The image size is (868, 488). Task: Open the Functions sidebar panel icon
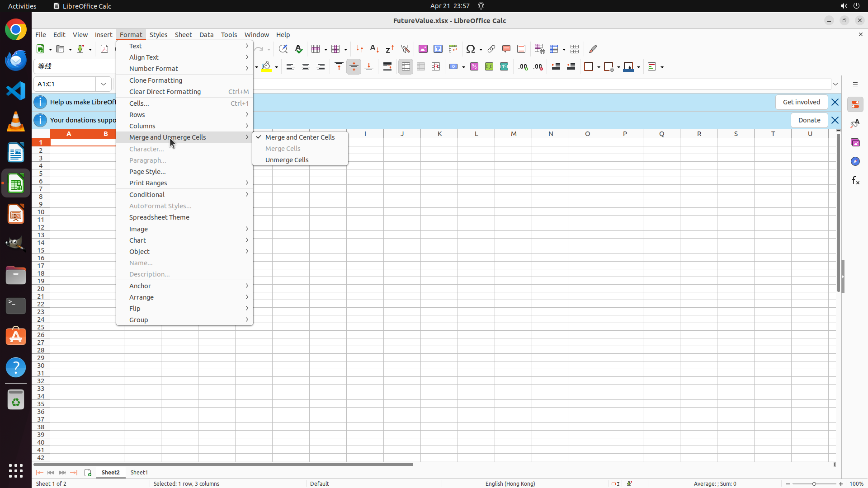[x=855, y=181]
